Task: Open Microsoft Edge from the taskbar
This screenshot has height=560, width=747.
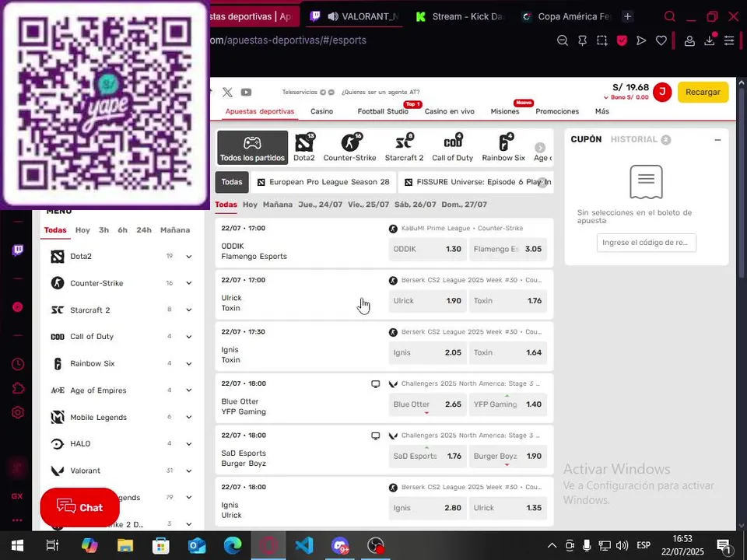Action: [x=233, y=545]
